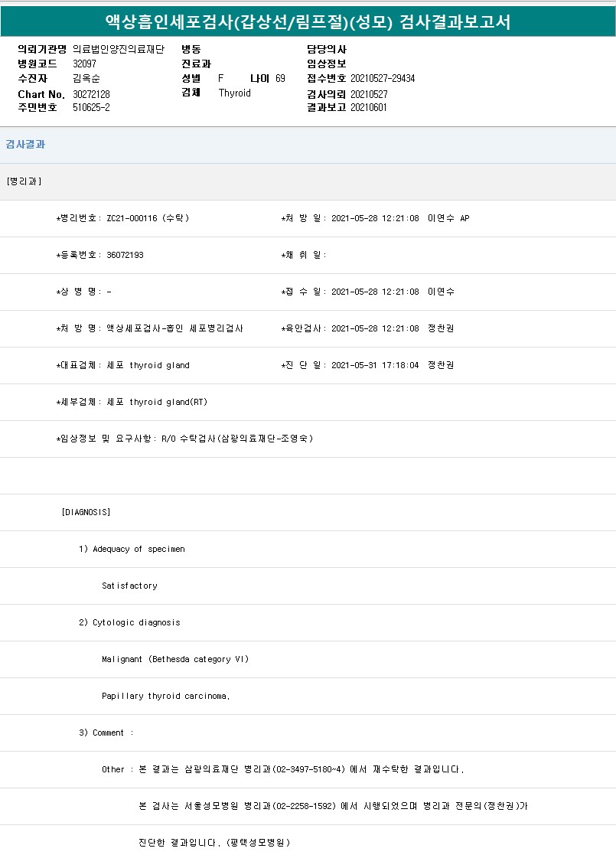Screen dimensions: 616x868
Task: Select the 접수번호 value 20210527-29434
Action: (383, 79)
